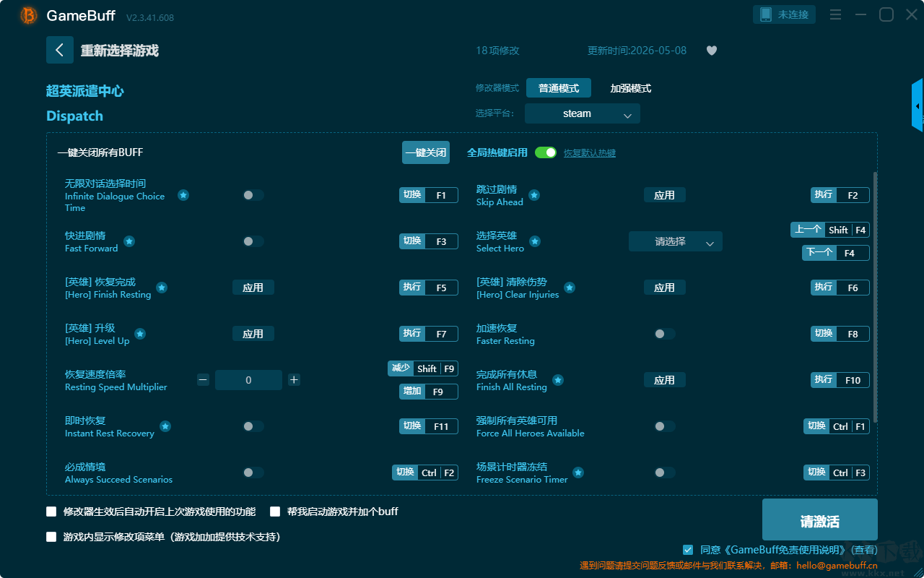Check the 帮我启动游戏并加个buff checkbox
924x578 pixels.
(x=275, y=512)
